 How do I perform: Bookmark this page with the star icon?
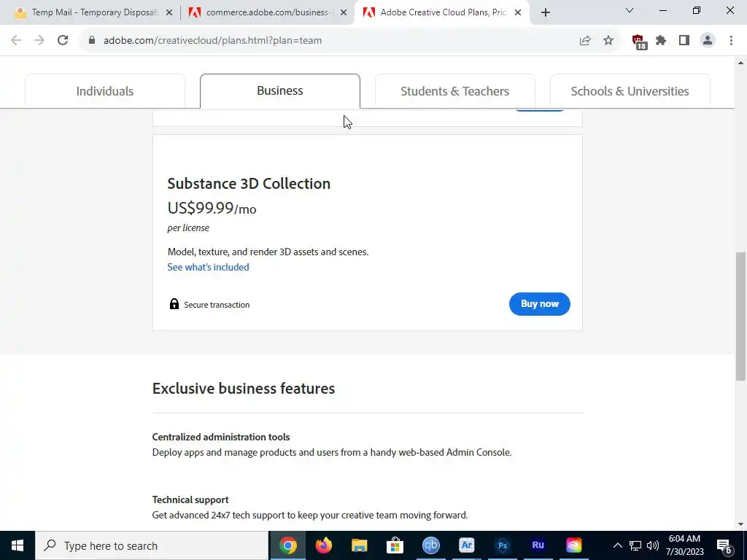[x=608, y=41]
